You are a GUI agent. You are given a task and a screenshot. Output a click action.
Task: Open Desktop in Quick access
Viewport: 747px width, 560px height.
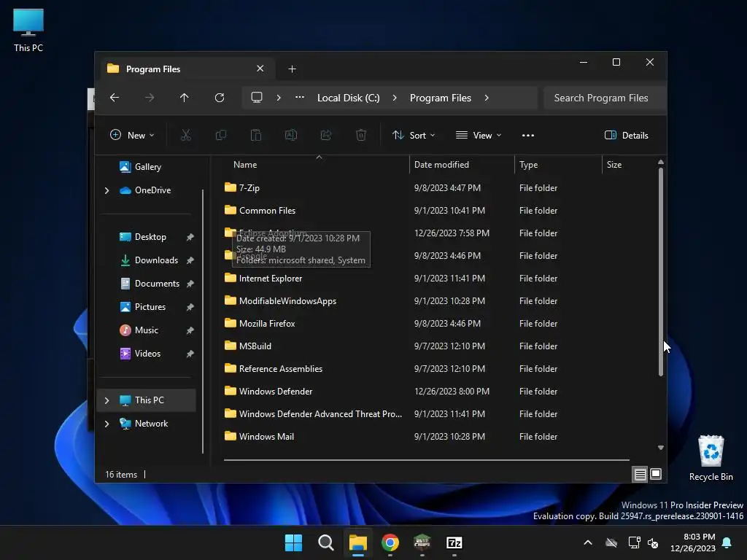tap(150, 237)
